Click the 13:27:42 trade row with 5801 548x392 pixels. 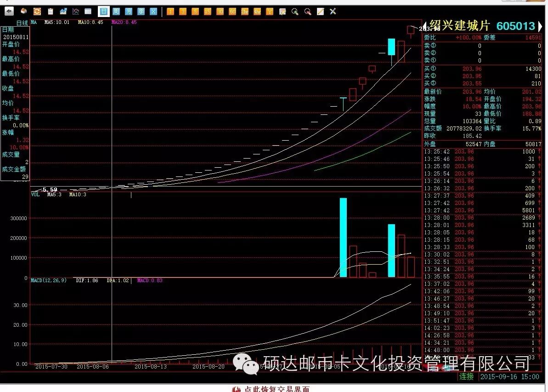click(x=482, y=210)
